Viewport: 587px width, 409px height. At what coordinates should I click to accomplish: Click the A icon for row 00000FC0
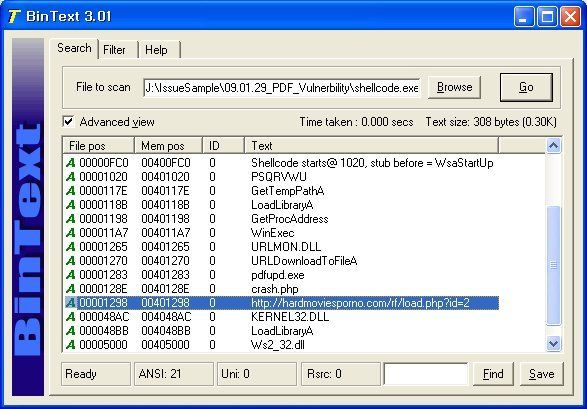(70, 163)
